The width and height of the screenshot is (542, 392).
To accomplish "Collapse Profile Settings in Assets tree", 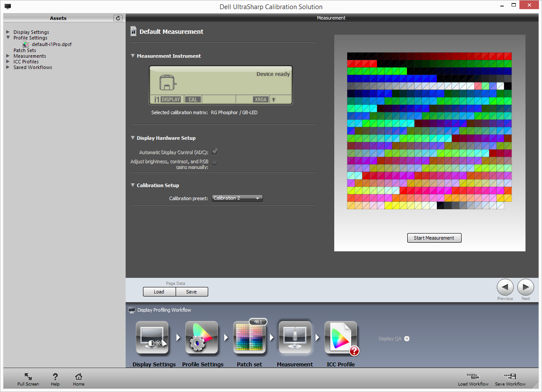I will pyautogui.click(x=8, y=38).
